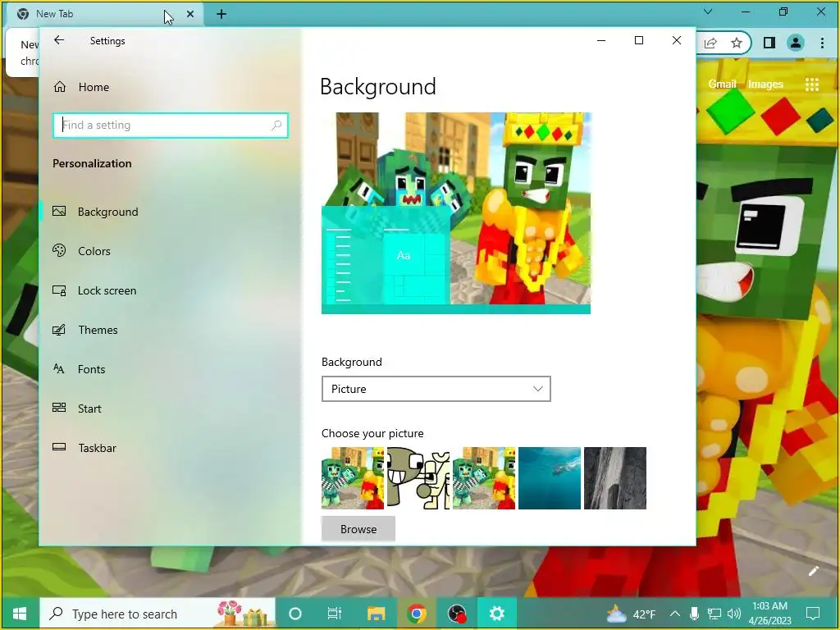This screenshot has height=630, width=840.
Task: Click the search magnifier in Find a setting
Action: click(x=276, y=125)
